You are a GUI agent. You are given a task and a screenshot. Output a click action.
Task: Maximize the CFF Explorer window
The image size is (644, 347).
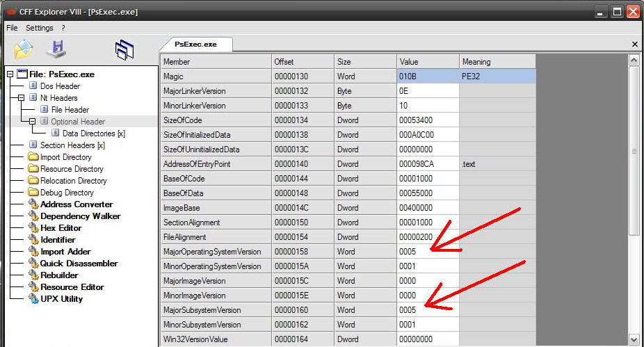coord(617,12)
